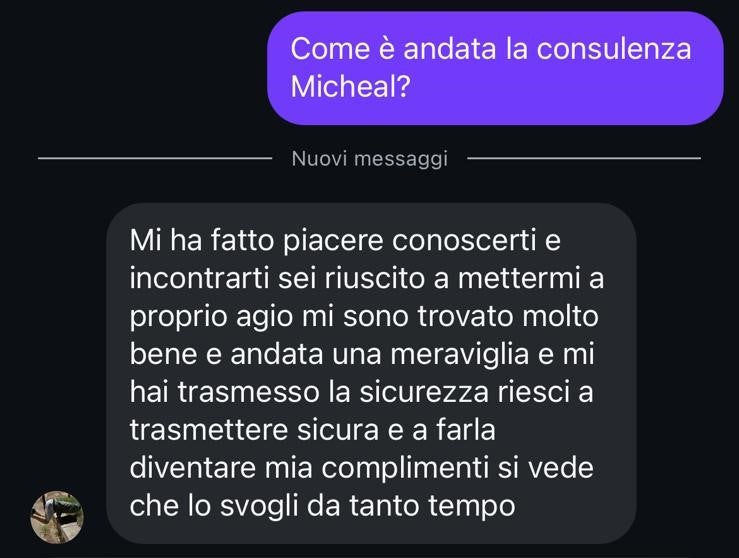Click the name "Micheal?" in sent message
Screen dimensions: 739x558
click(x=351, y=87)
